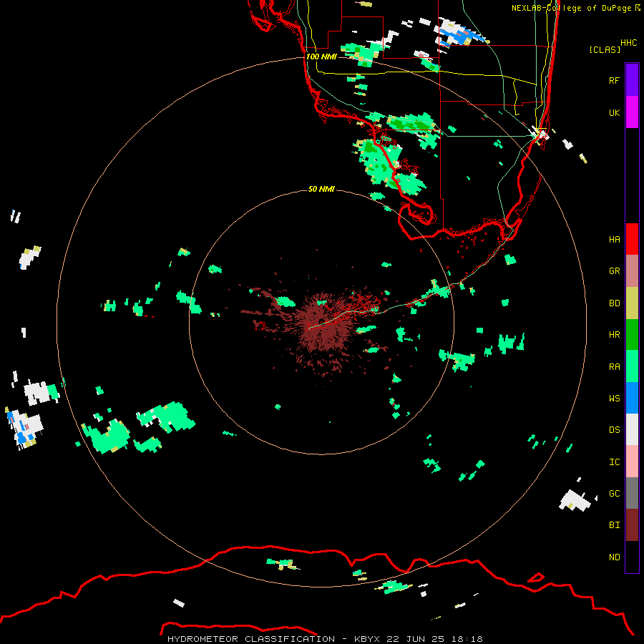Click the HYDROMETEOR CLASSIFICATION title text
Screen dimensions: 644x644
pyautogui.click(x=251, y=639)
